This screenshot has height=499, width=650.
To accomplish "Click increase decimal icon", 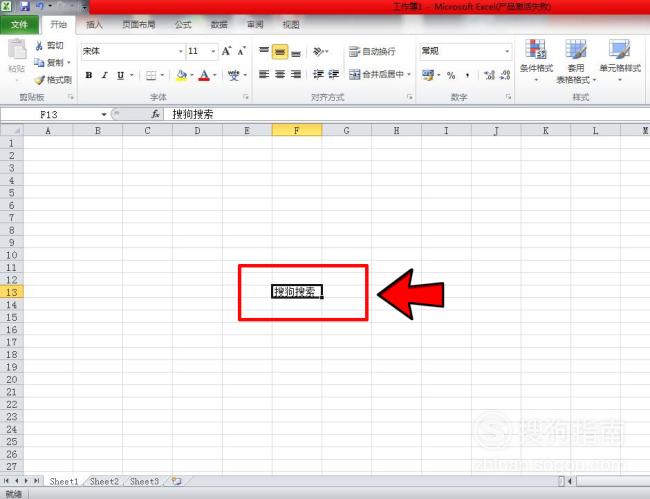I will tap(489, 75).
